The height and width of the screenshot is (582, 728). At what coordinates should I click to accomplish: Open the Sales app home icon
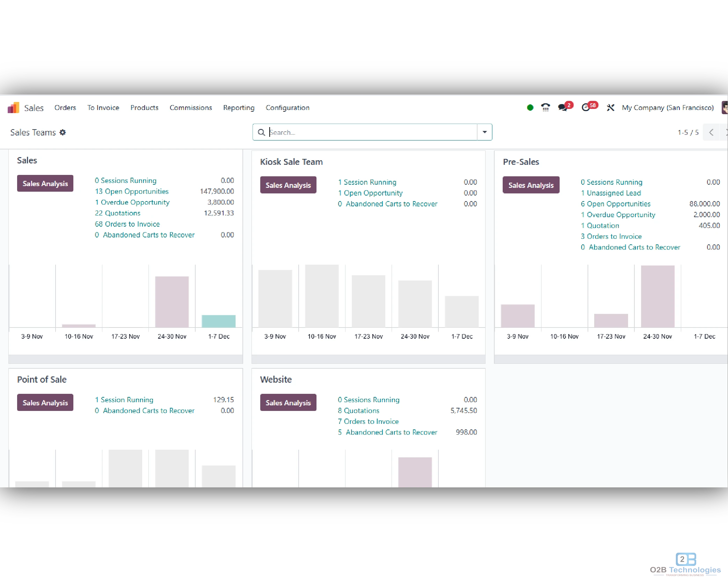(x=13, y=108)
